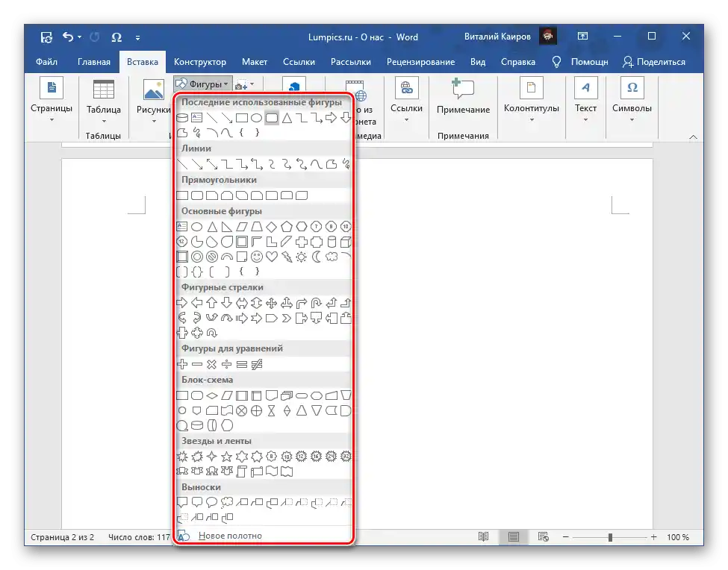Switch to the Конструктор tab
The height and width of the screenshot is (570, 728).
[199, 62]
